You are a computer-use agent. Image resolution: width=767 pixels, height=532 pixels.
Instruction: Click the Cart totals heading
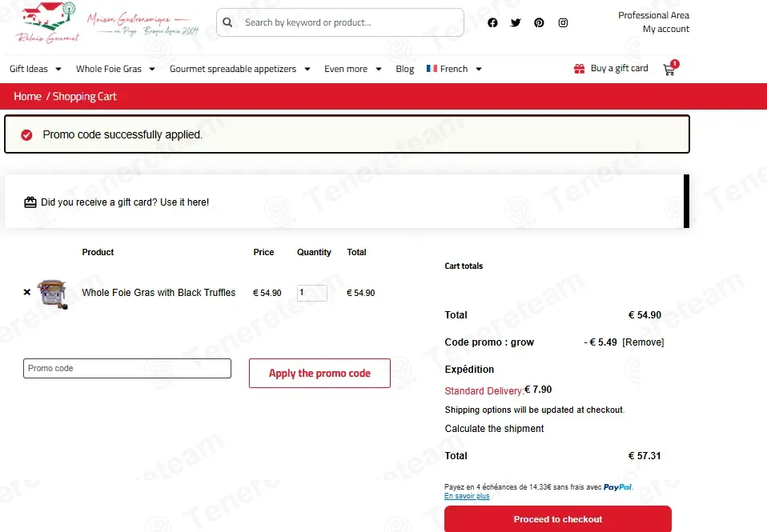tap(464, 266)
